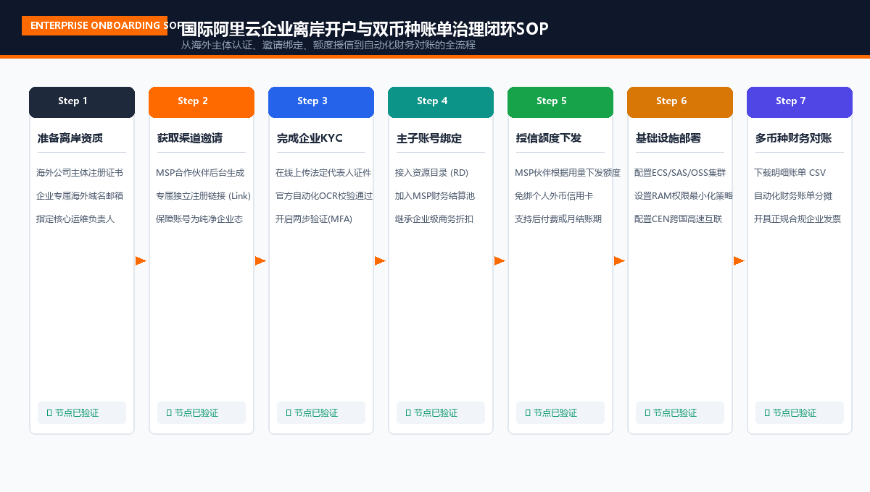Click the line 免绑个人外币信用卡

[554, 196]
